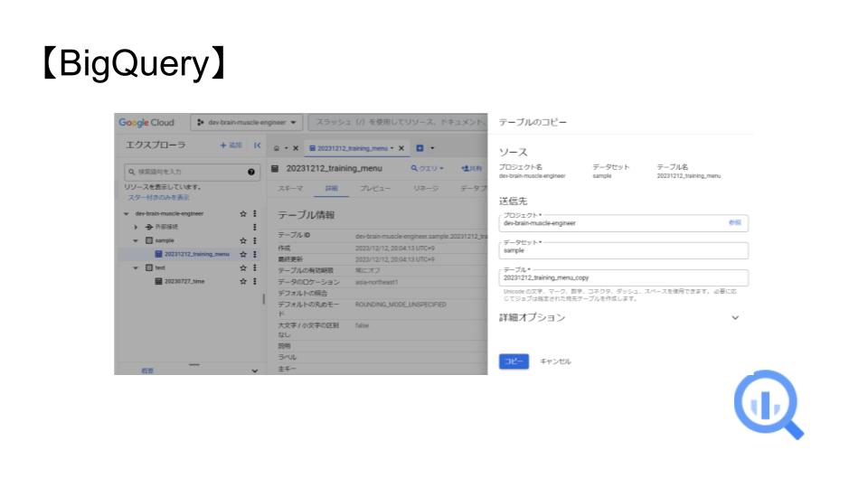Click the home tab icon

click(277, 148)
